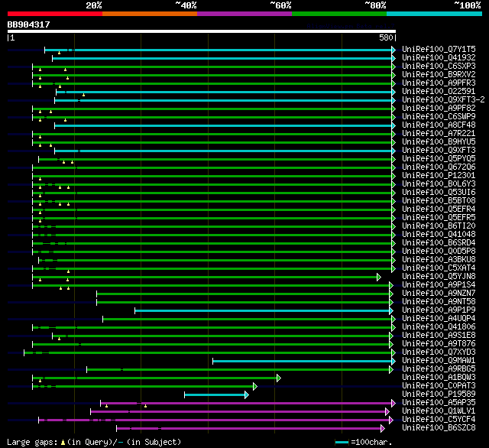The width and height of the screenshot is (489, 448).
Task: Select the UniRef100_Q9MAW1 label
Action: pos(439,361)
